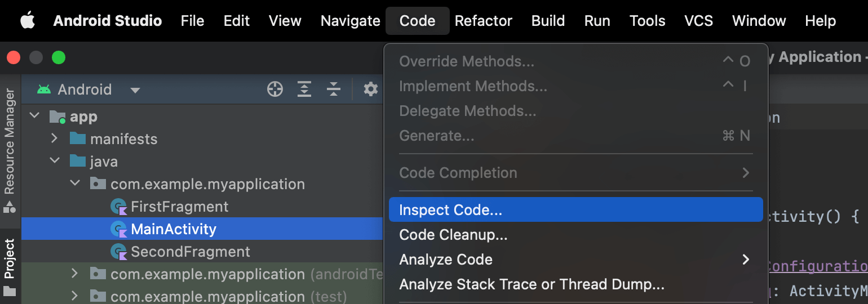
Task: Open Project panel settings gear
Action: pos(370,89)
